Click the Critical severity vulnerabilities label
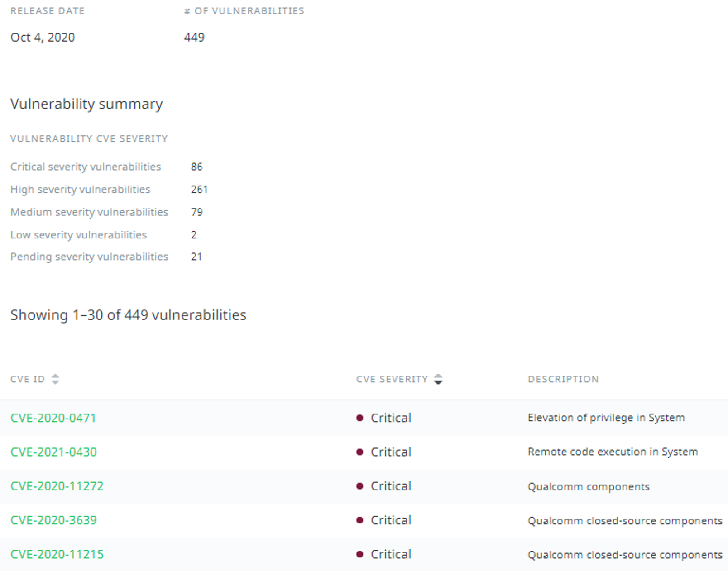The image size is (728, 571). pos(86,167)
